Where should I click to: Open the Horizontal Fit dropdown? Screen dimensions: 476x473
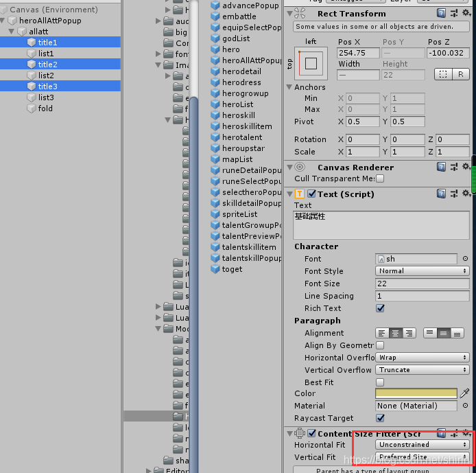423,445
